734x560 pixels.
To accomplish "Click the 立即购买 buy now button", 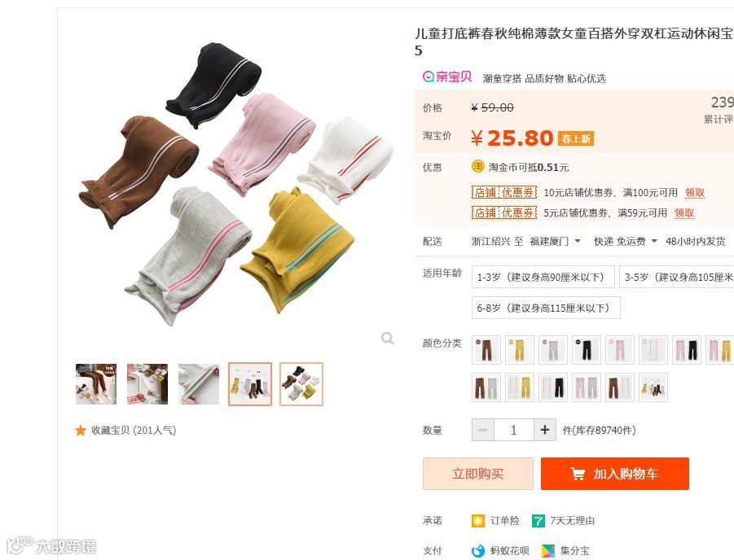I will (478, 474).
